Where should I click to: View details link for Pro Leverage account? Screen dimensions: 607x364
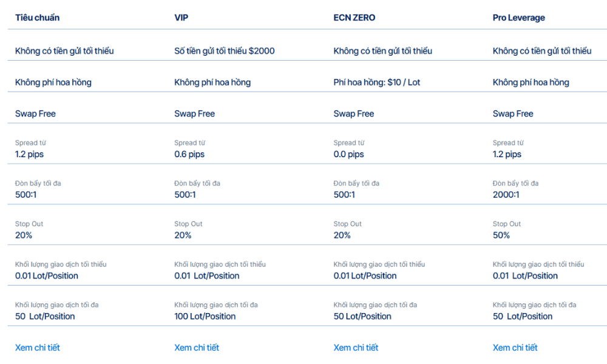[x=515, y=348]
